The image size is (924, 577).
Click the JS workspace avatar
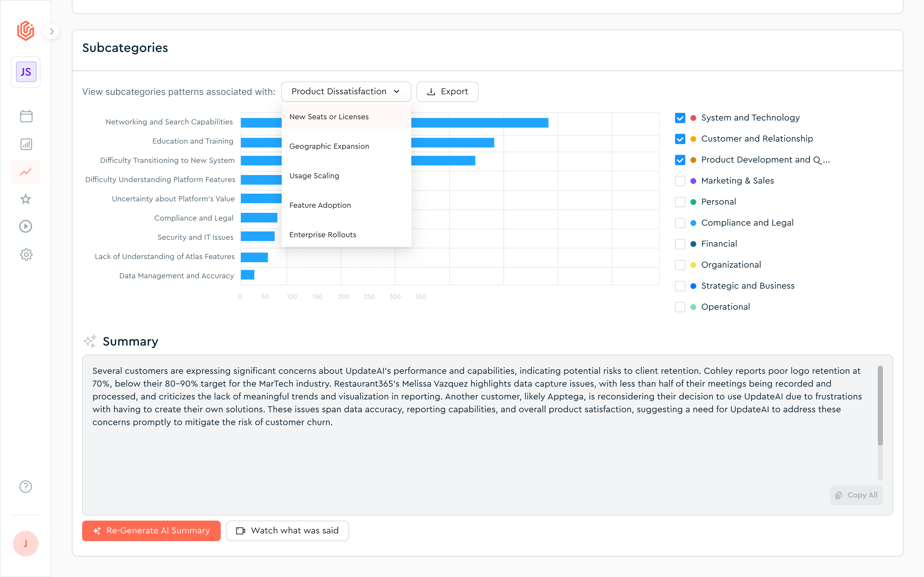26,72
